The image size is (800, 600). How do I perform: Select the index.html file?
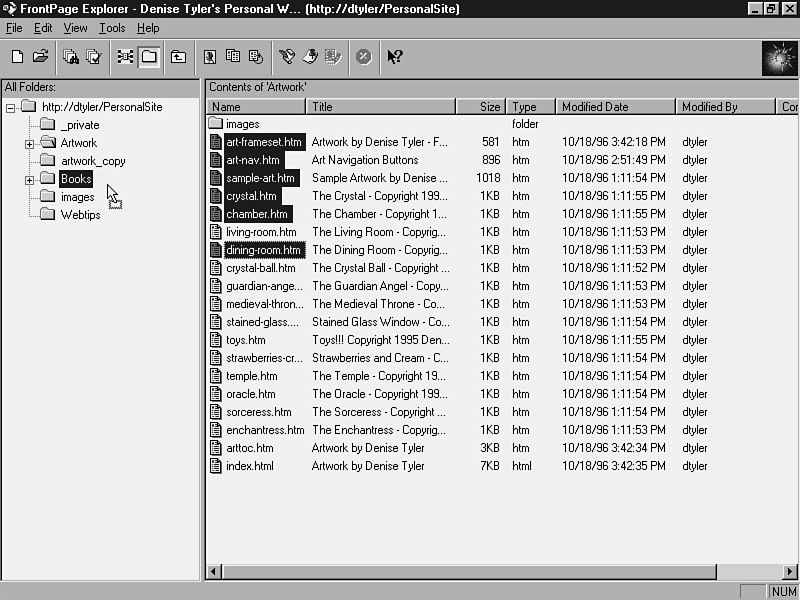pos(249,466)
